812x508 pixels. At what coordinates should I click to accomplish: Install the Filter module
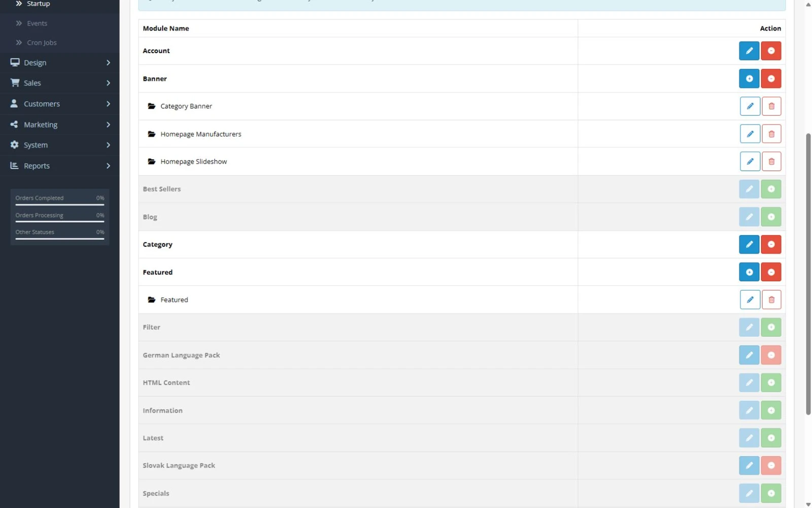771,327
